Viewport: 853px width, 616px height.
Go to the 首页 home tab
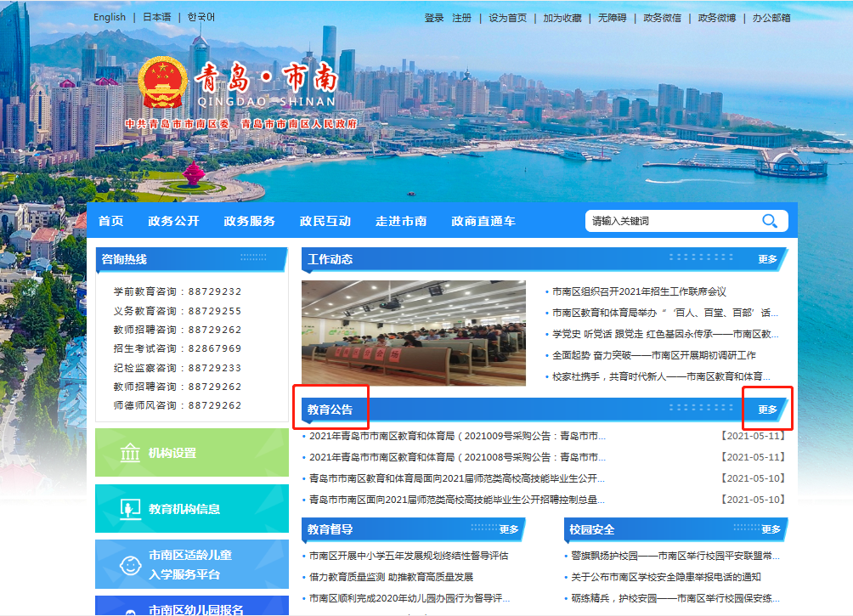tap(114, 221)
